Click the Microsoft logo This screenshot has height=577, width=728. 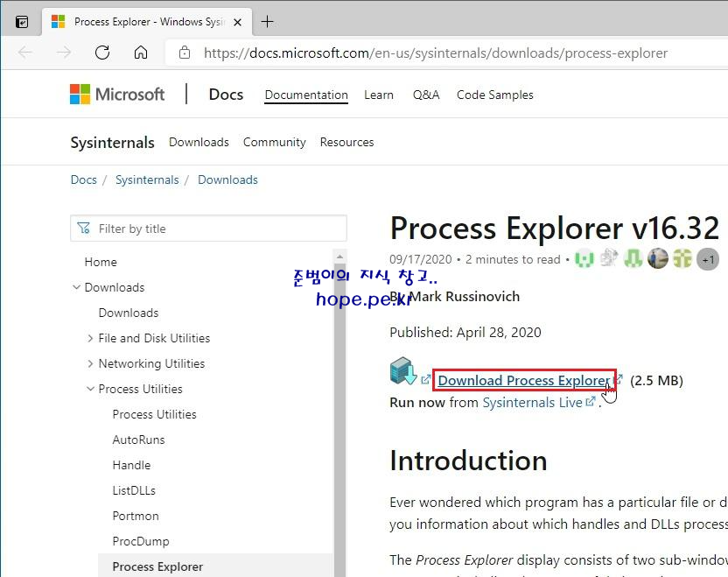(x=116, y=94)
